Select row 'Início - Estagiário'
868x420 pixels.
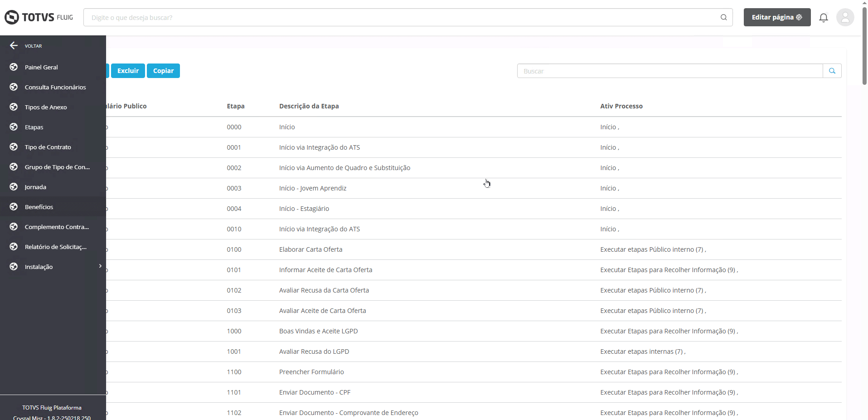pos(474,209)
